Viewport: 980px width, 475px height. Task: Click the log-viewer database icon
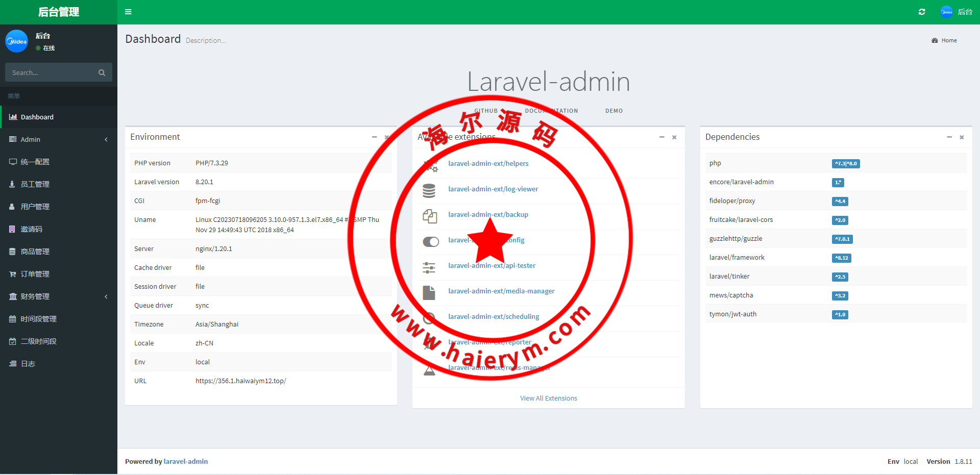(x=429, y=190)
